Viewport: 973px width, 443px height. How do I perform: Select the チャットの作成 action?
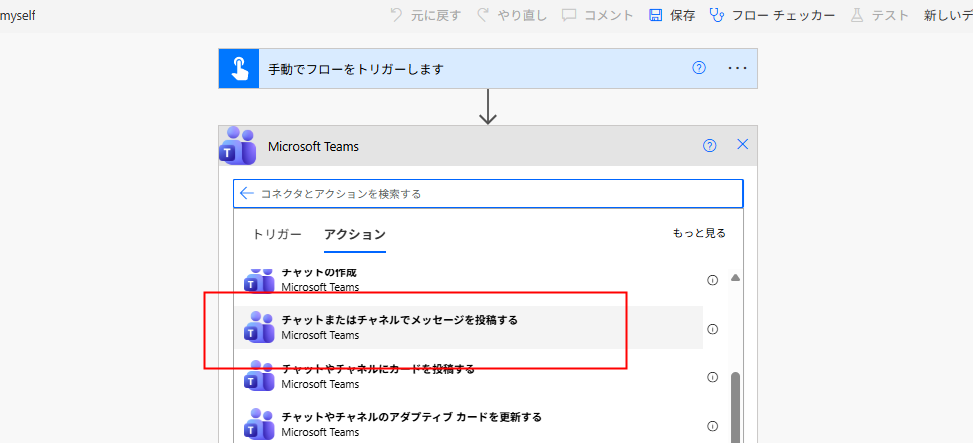(469, 280)
